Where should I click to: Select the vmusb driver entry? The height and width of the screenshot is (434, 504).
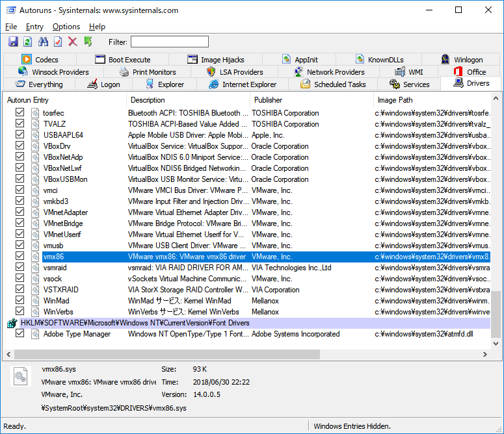pos(248,246)
